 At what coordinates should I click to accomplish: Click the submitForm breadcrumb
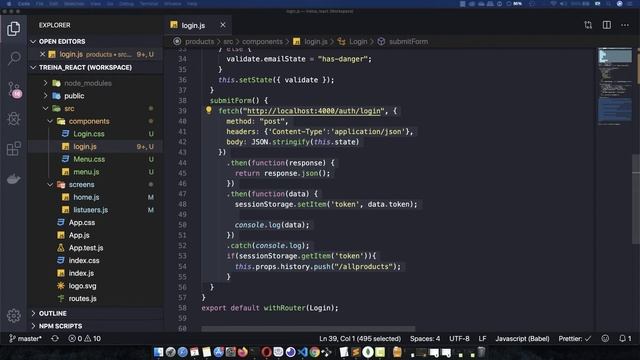click(408, 41)
